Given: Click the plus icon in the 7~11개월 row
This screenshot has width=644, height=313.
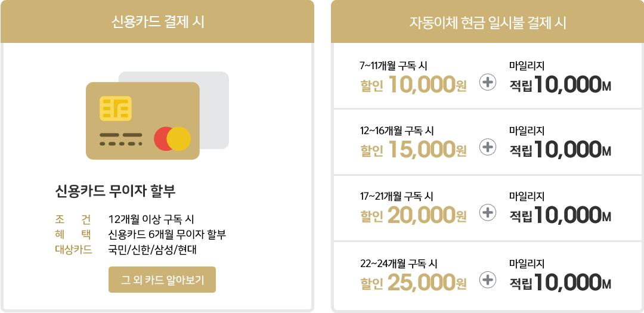Looking at the screenshot, I should pos(488,82).
